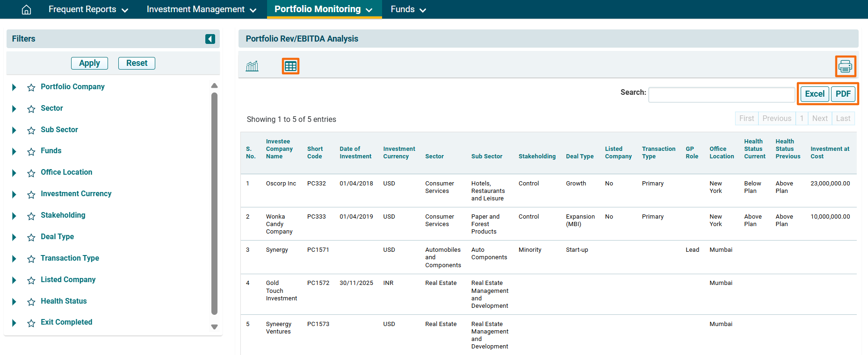
Task: Click inside the Search input field
Action: [721, 95]
